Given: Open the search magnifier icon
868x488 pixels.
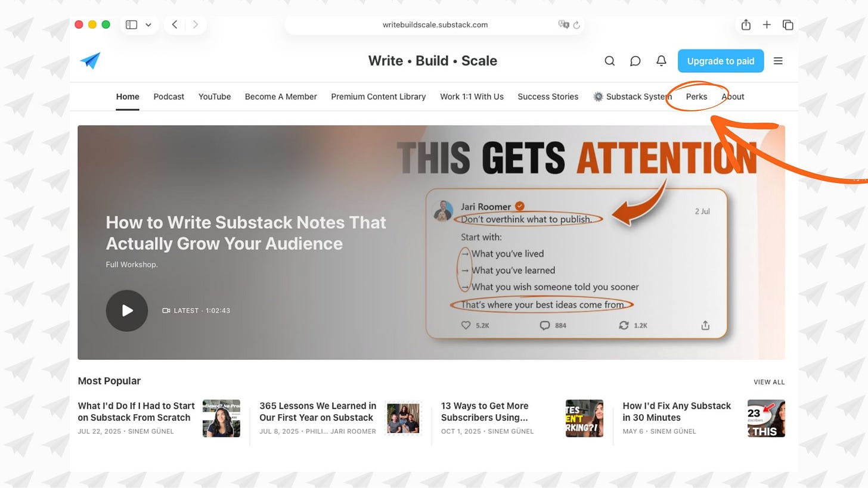Looking at the screenshot, I should [x=609, y=61].
